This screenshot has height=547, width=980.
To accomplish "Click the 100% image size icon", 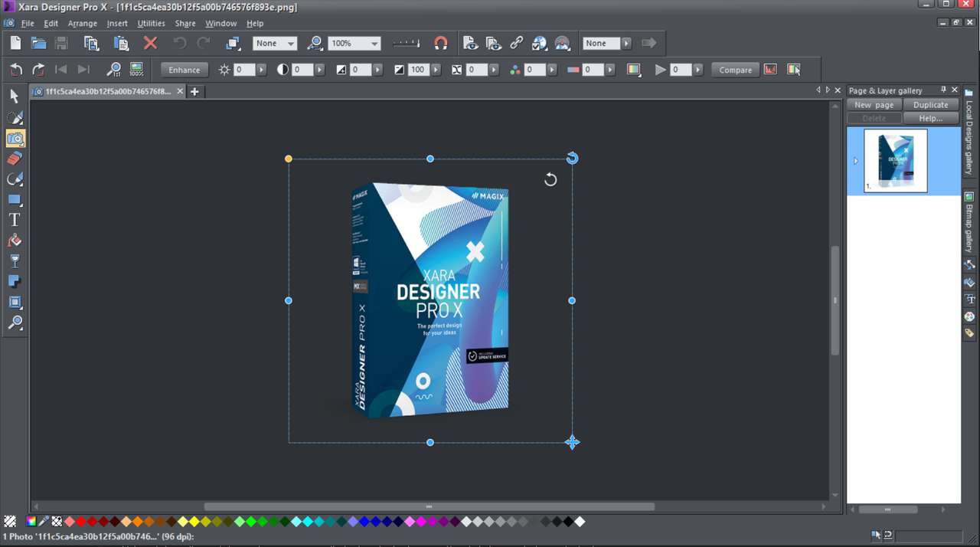I will click(x=137, y=70).
